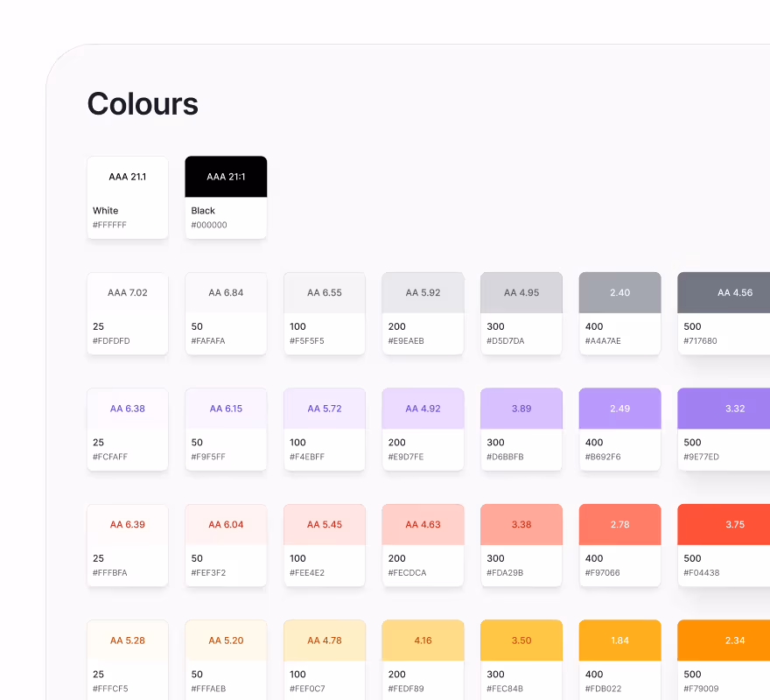Click the #F4EBFF hex code
770x700 pixels.
(x=307, y=457)
